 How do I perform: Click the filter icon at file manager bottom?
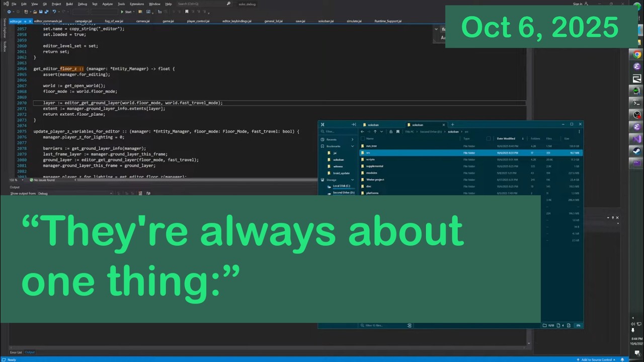[409, 325]
